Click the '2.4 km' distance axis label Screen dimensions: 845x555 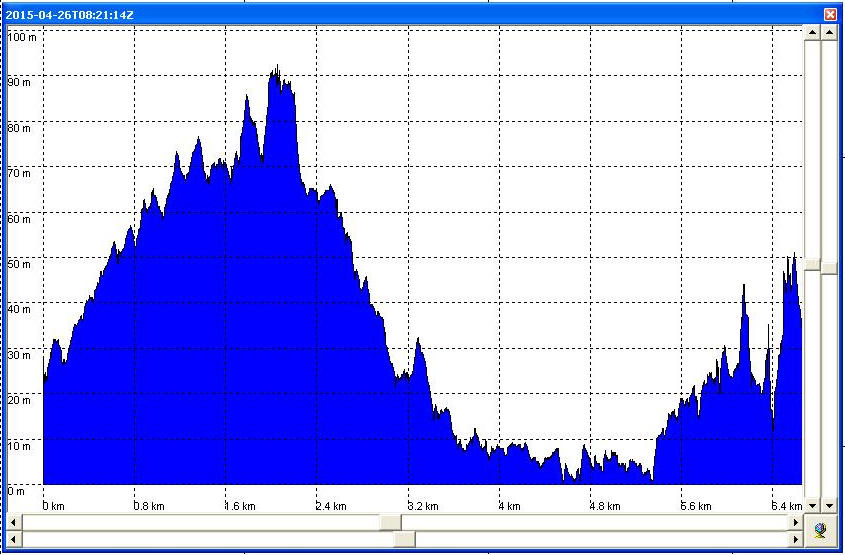pyautogui.click(x=331, y=507)
